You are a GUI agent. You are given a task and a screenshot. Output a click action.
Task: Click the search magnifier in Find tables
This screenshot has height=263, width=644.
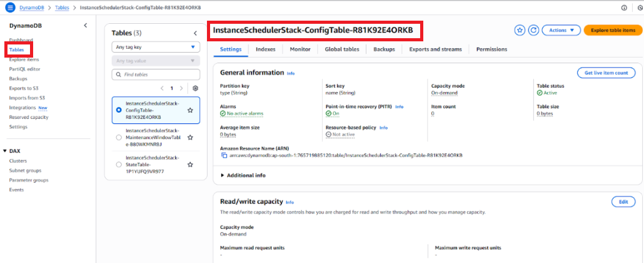(119, 75)
